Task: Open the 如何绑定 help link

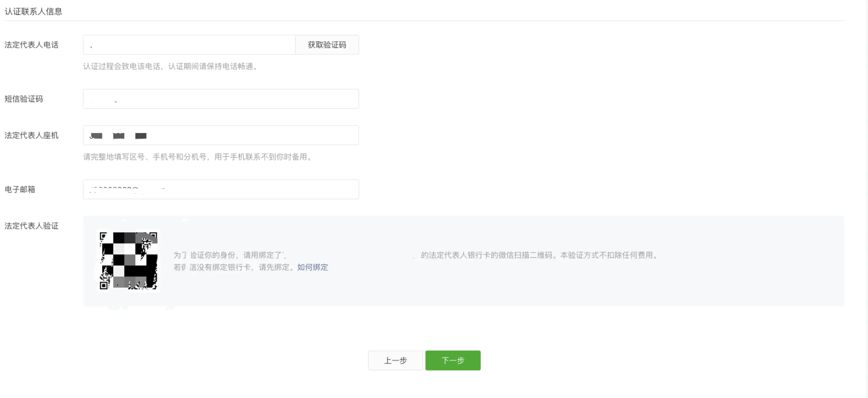Action: 312,267
